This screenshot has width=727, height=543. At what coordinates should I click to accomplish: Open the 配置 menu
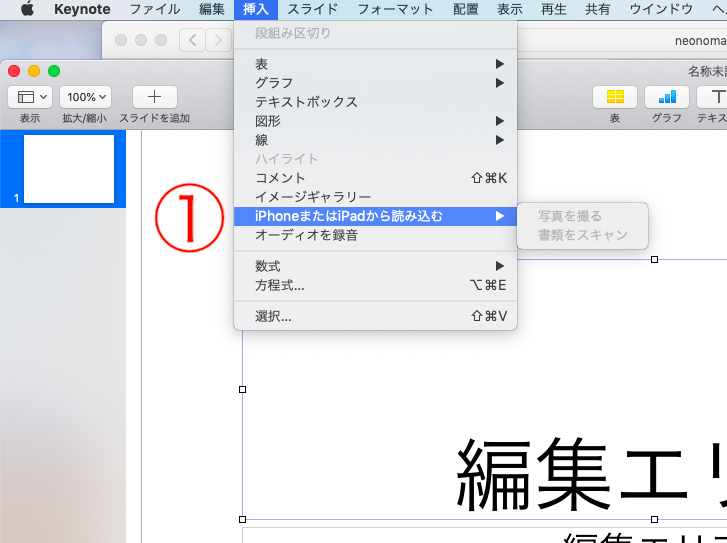click(x=466, y=9)
